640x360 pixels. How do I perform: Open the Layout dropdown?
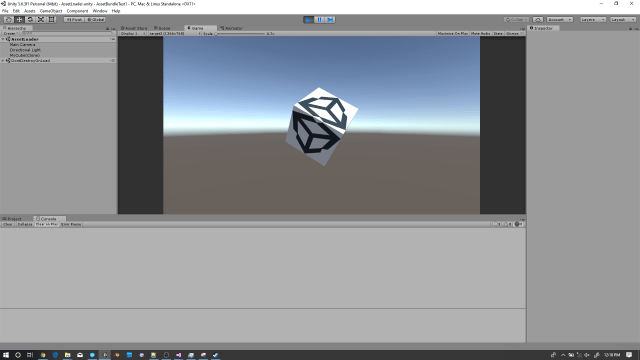[x=623, y=20]
